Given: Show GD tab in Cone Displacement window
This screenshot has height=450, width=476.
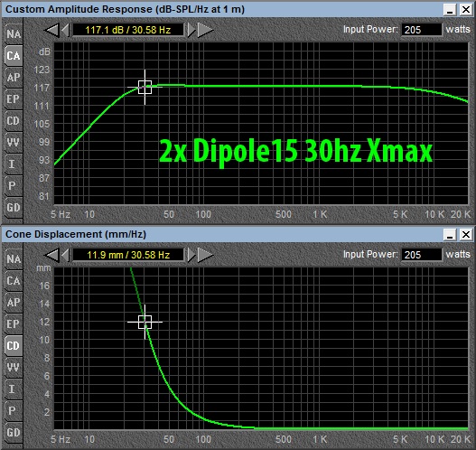Looking at the screenshot, I should (x=14, y=433).
